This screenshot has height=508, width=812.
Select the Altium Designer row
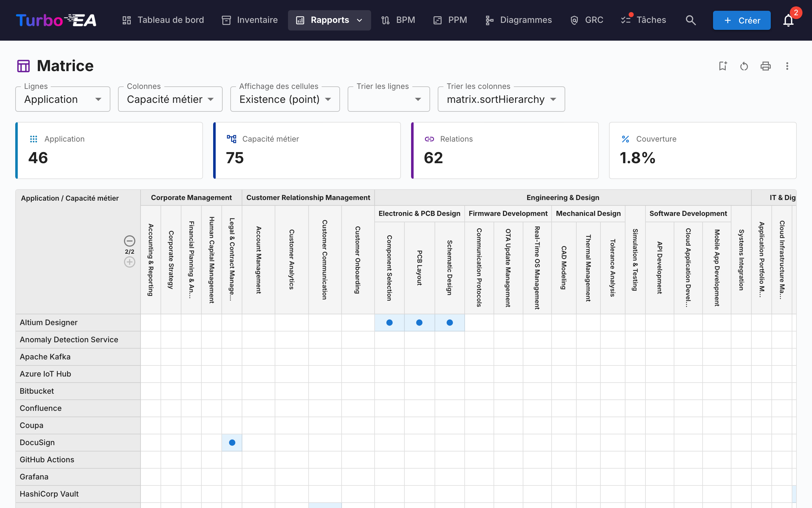tap(78, 323)
